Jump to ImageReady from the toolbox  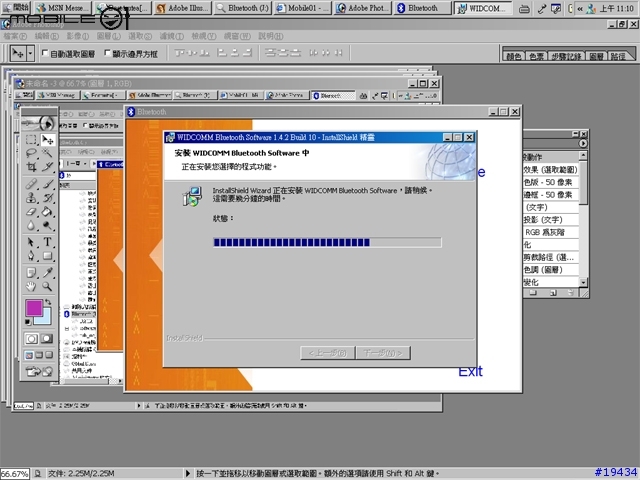pyautogui.click(x=40, y=371)
